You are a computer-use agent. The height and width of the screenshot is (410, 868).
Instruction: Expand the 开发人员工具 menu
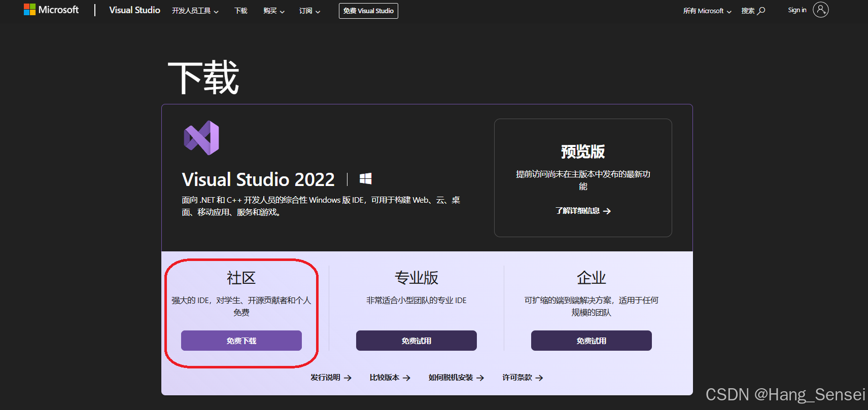(195, 11)
